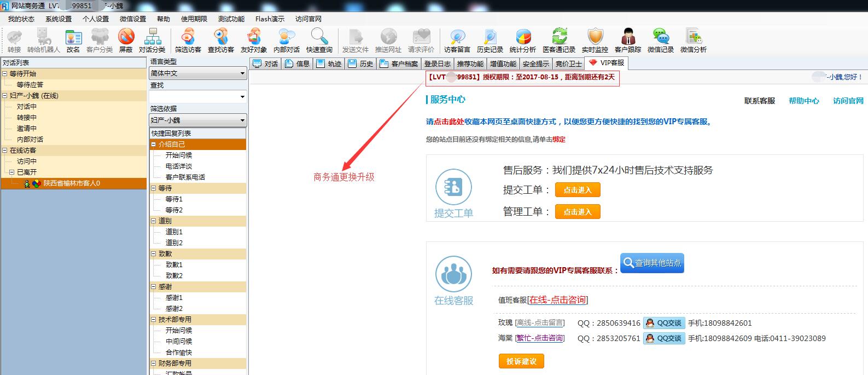Open the 访问官网 link in service center
This screenshot has width=868, height=375.
(848, 101)
